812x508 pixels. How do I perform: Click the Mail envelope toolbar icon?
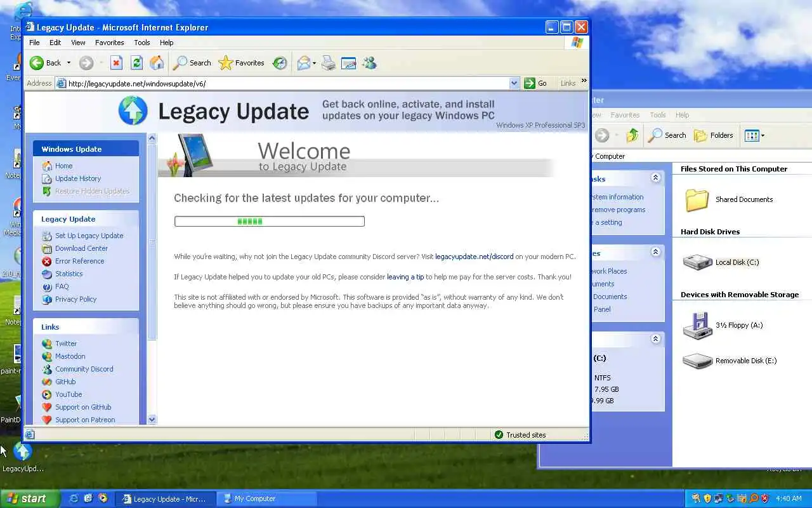[x=304, y=63]
